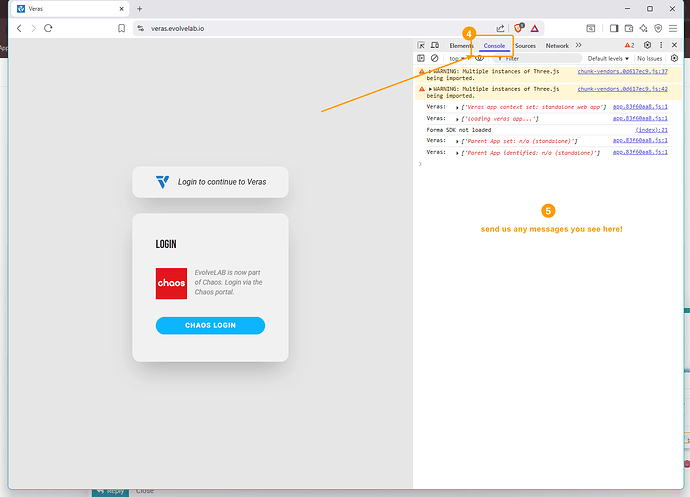Click the CHAOS LOGIN button
The height and width of the screenshot is (497, 690).
tap(210, 325)
